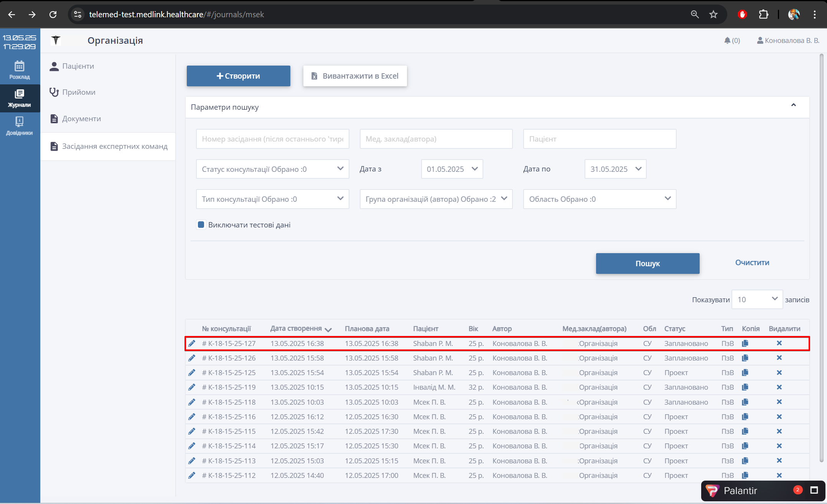Click the Пацієнт search input field

[599, 139]
